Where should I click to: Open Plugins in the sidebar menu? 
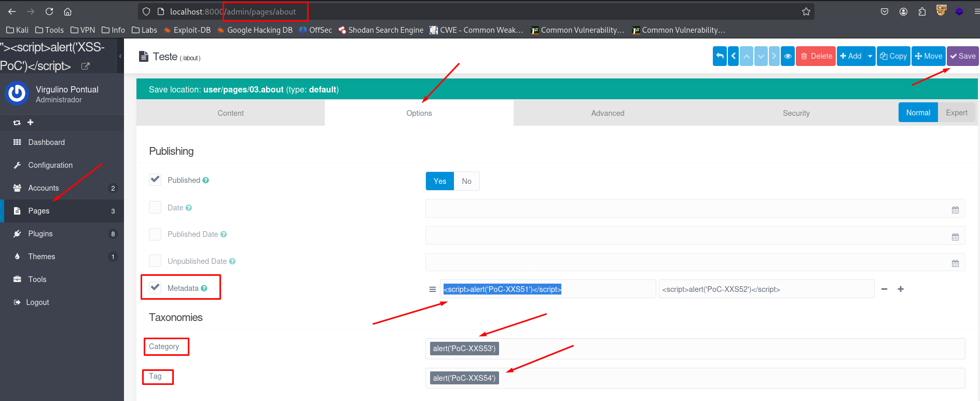tap(40, 234)
